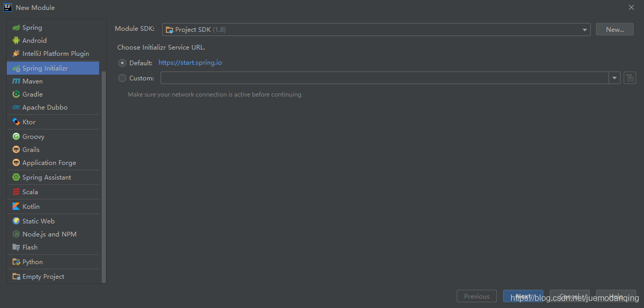Viewport: 644px width, 308px height.
Task: Select Custom Initializr URL radio button
Action: coord(123,78)
